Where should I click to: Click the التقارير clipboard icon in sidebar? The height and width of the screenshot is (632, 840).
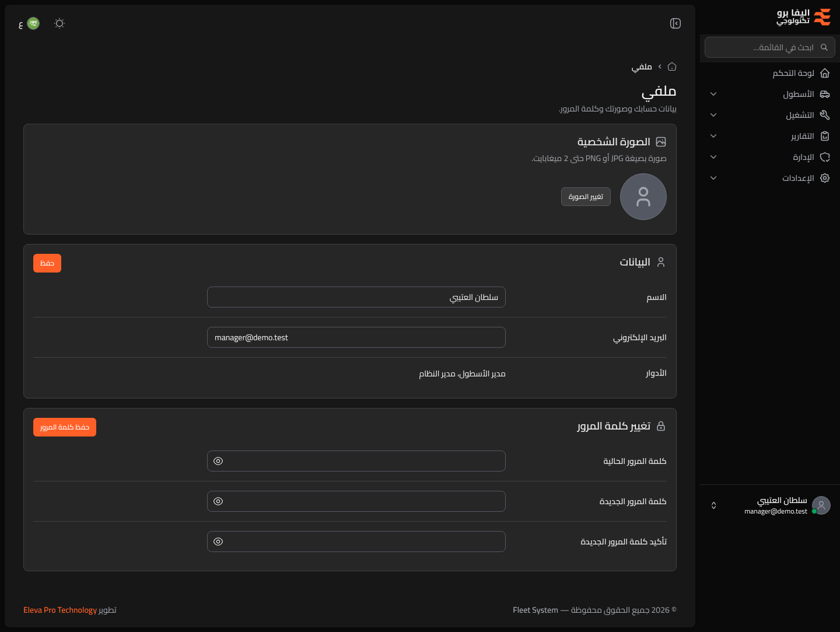coord(825,136)
